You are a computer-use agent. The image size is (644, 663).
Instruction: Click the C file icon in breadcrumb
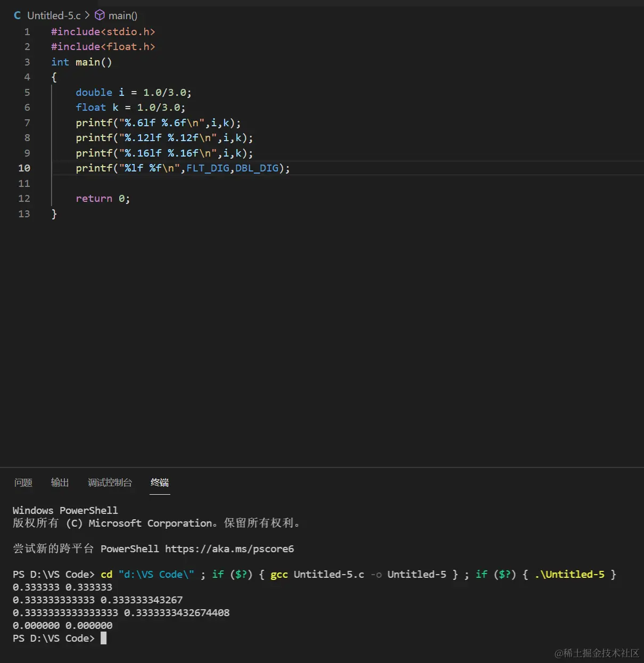point(18,15)
